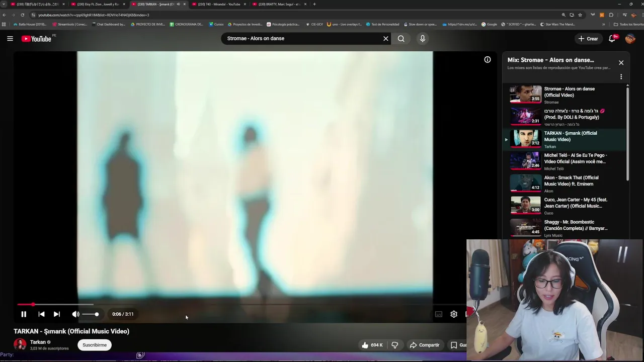
Task: Open the Star Wars The Mand... bookmark
Action: pyautogui.click(x=557, y=24)
